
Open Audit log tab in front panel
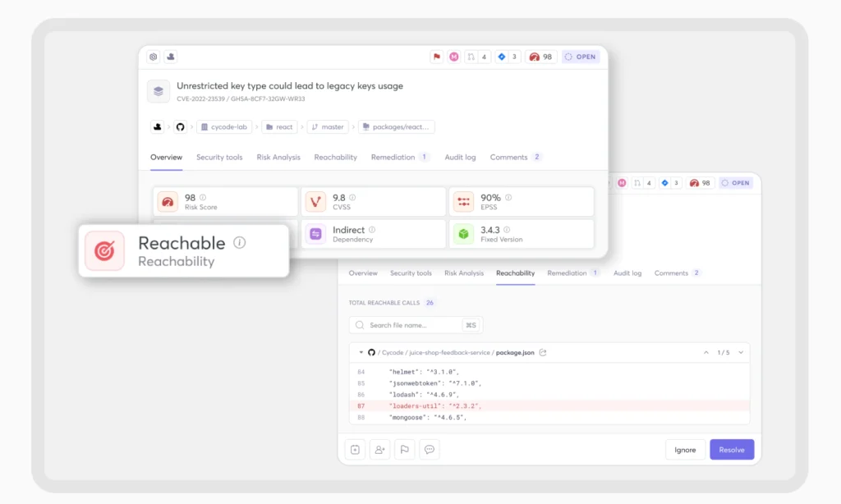coord(460,157)
